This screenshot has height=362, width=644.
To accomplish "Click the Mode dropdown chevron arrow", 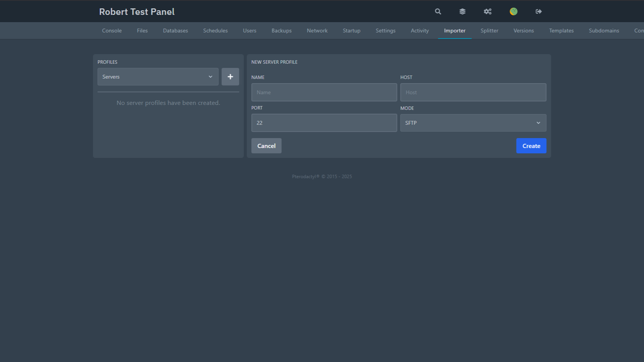I will 538,123.
